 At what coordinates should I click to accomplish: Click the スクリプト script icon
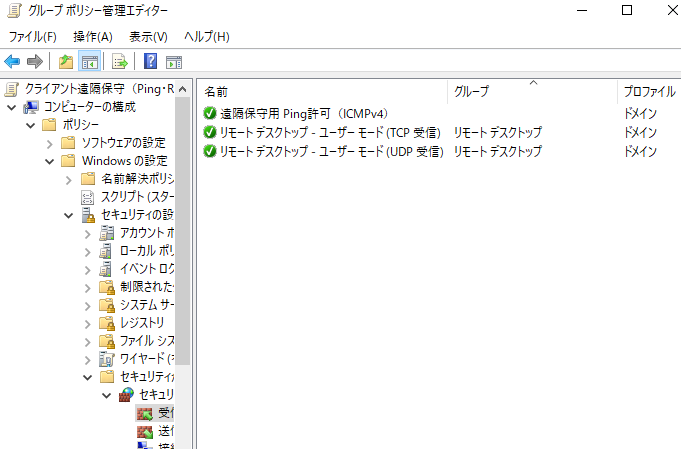click(x=87, y=198)
